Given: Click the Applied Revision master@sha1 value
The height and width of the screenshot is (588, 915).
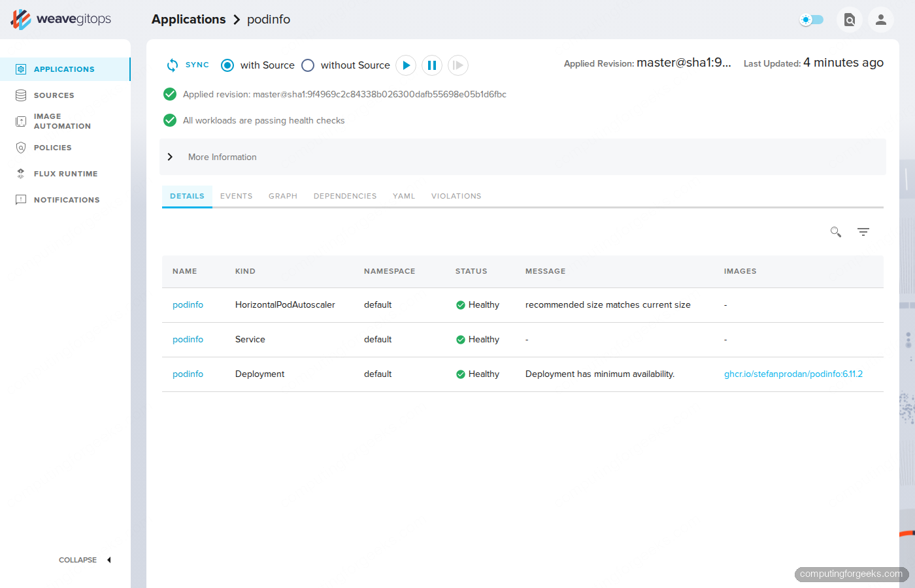Looking at the screenshot, I should pos(684,63).
